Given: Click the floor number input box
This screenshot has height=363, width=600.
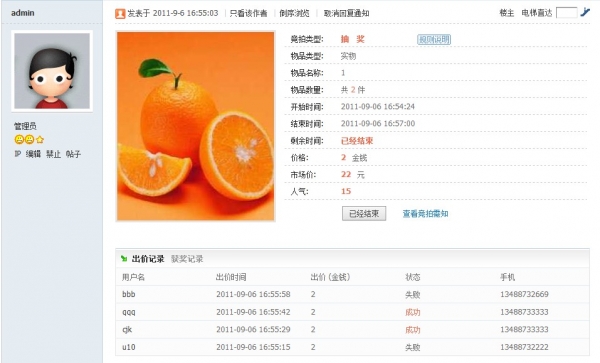Looking at the screenshot, I should click(x=566, y=13).
